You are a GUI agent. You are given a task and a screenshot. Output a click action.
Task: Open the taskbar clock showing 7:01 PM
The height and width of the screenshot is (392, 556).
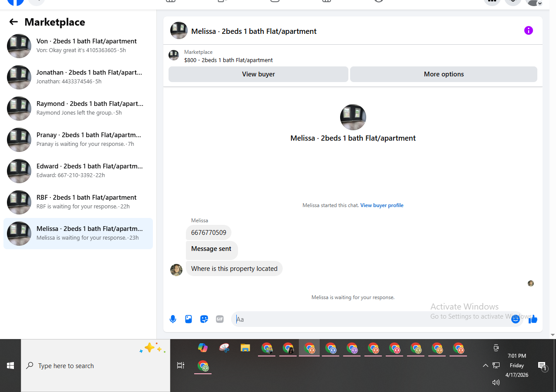[516, 365]
